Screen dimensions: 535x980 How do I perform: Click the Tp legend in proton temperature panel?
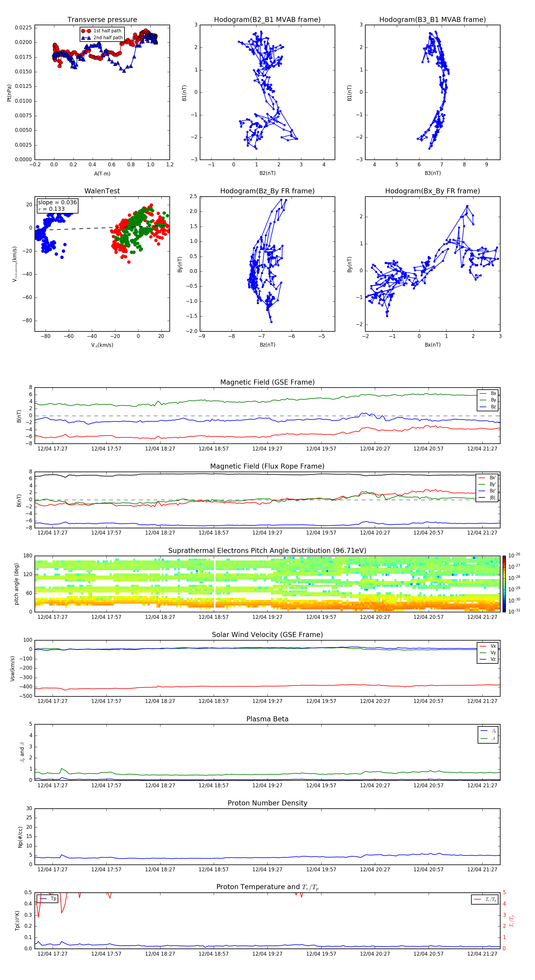click(x=47, y=899)
